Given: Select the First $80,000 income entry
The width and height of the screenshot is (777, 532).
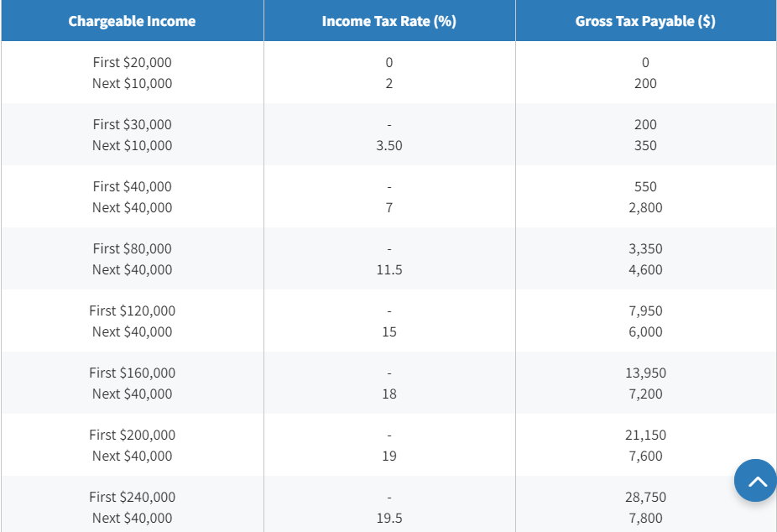Looking at the screenshot, I should click(x=132, y=248).
